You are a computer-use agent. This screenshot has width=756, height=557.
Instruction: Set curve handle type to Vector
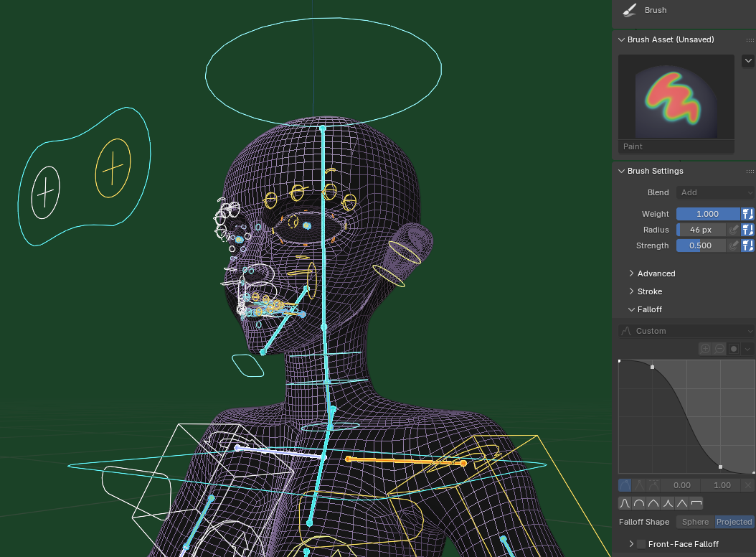click(639, 485)
